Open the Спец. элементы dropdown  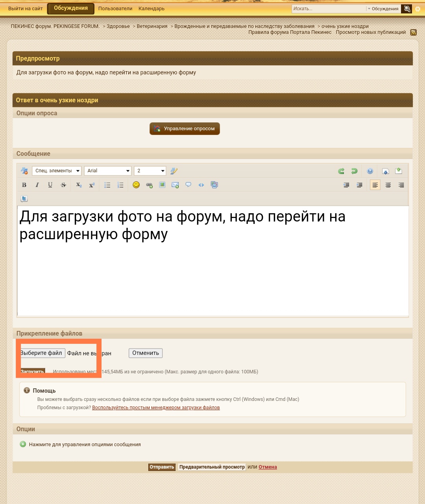(57, 171)
